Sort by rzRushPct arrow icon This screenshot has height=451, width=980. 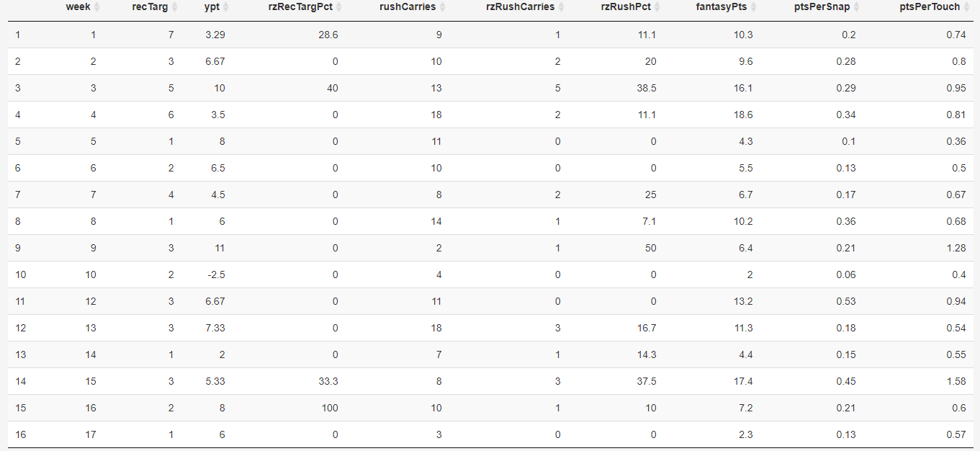[x=657, y=7]
